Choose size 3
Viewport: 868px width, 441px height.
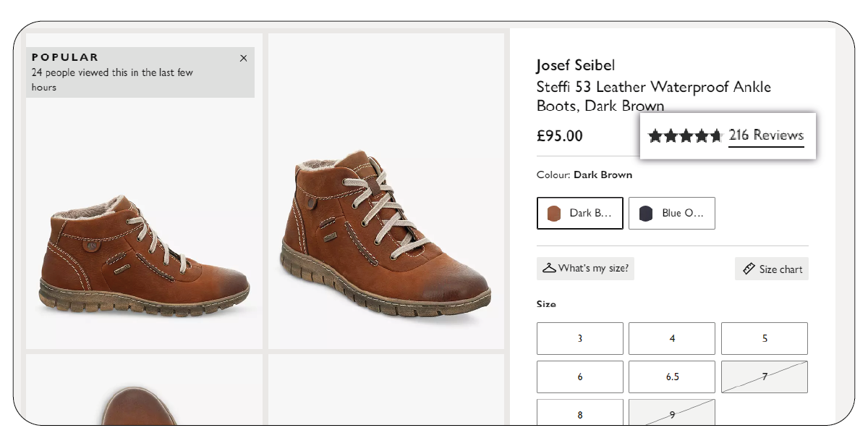[580, 338]
